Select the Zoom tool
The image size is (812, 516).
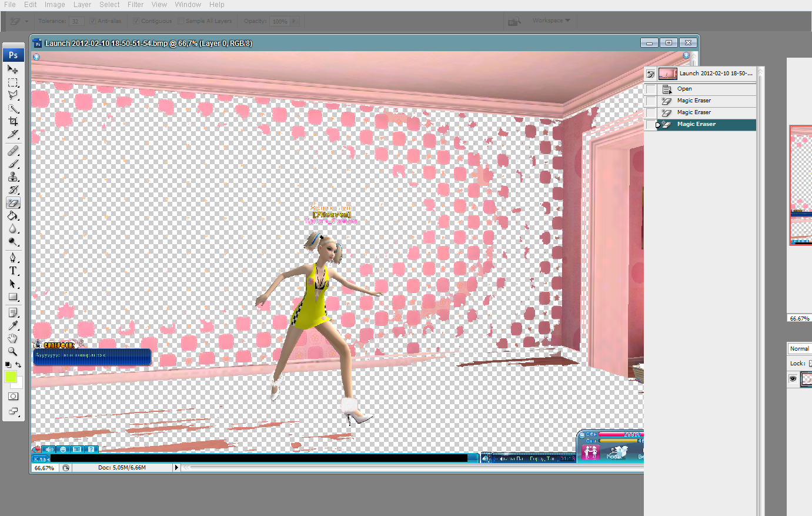[13, 351]
